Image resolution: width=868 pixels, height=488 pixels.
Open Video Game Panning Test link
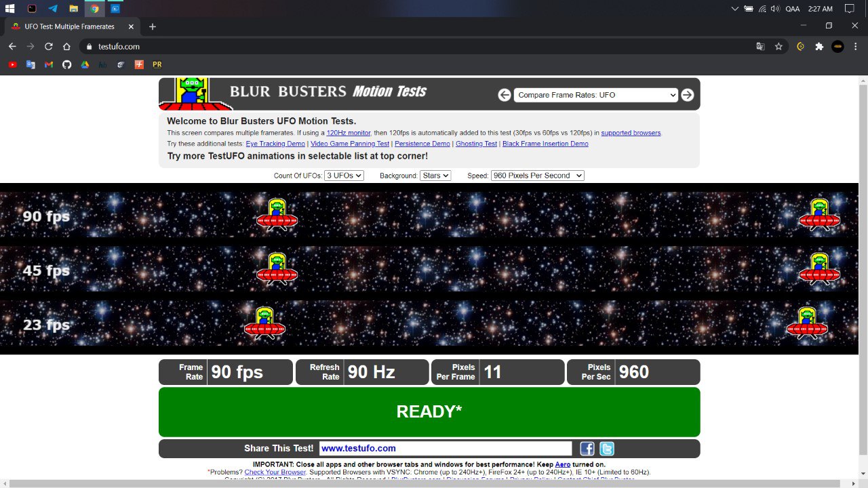click(x=350, y=144)
